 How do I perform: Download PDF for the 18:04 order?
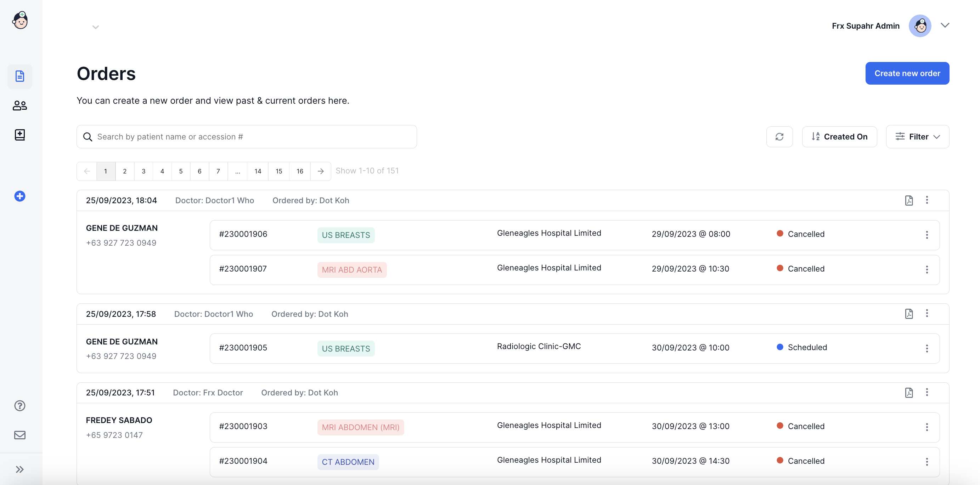[908, 200]
